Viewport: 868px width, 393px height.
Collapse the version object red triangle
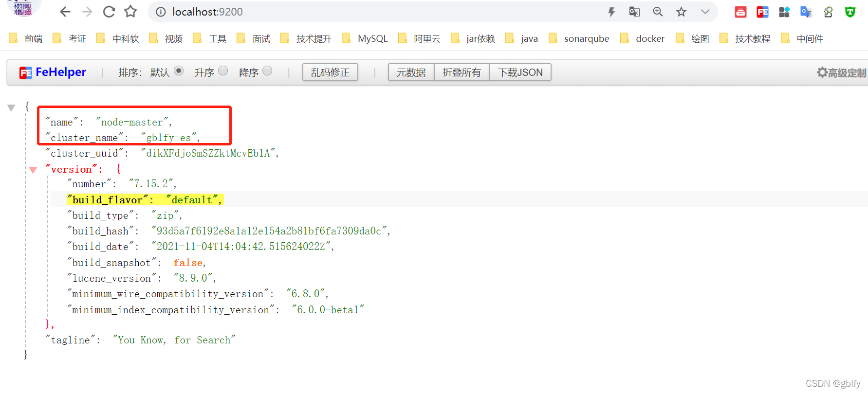[33, 170]
